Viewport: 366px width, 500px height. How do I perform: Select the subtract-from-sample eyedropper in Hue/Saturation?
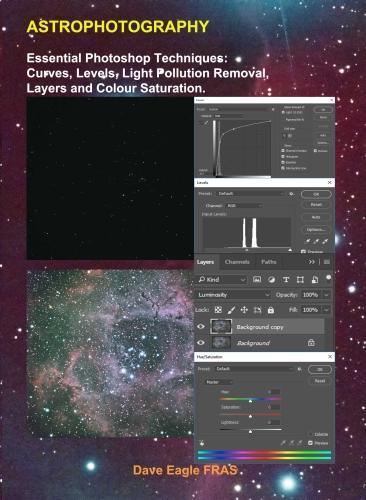click(x=300, y=443)
